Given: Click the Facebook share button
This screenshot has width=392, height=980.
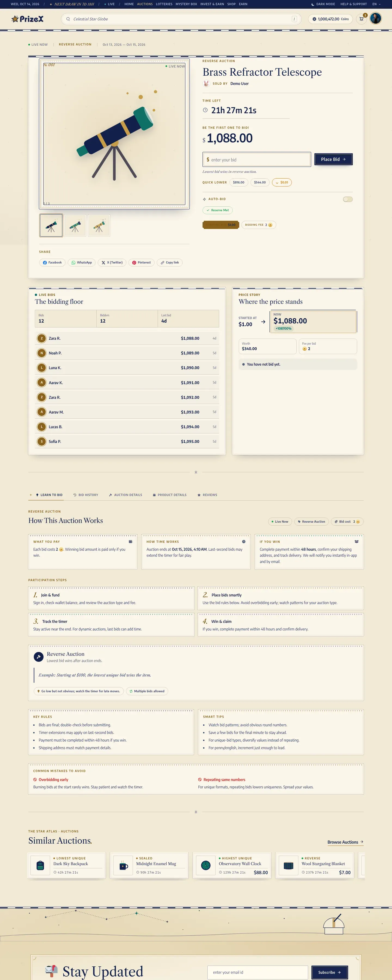Looking at the screenshot, I should coord(52,262).
